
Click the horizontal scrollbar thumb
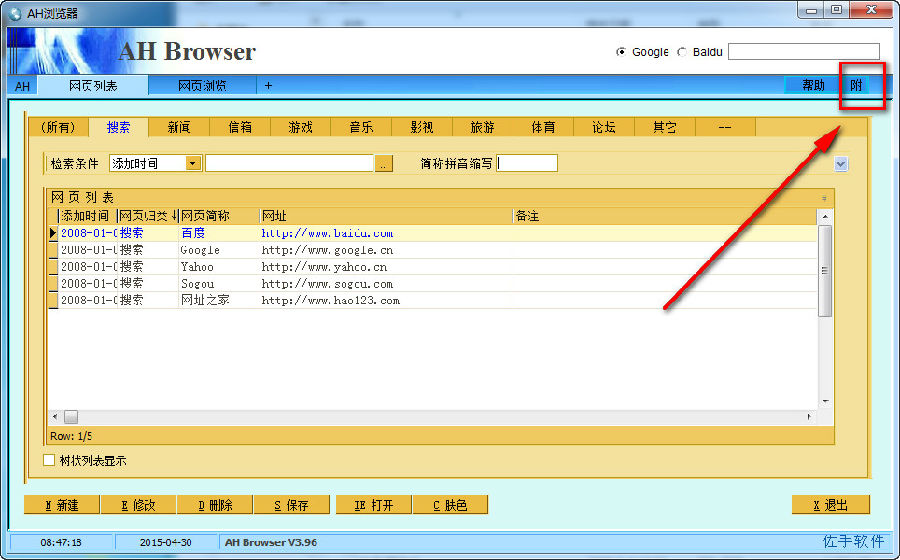pyautogui.click(x=71, y=417)
